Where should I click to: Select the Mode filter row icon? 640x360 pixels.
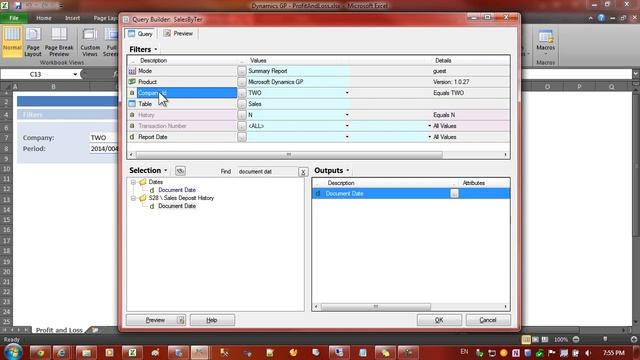point(132,71)
